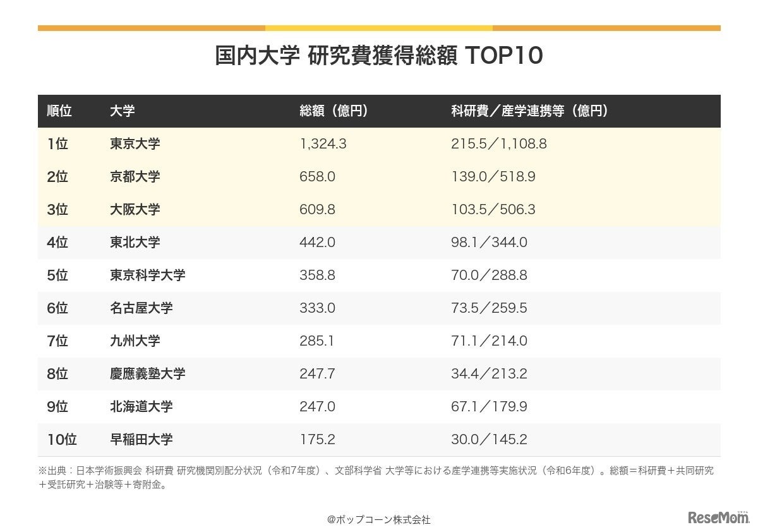The width and height of the screenshot is (758, 532).
Task: Click the value 67.1／179.9
Action: pyautogui.click(x=490, y=407)
